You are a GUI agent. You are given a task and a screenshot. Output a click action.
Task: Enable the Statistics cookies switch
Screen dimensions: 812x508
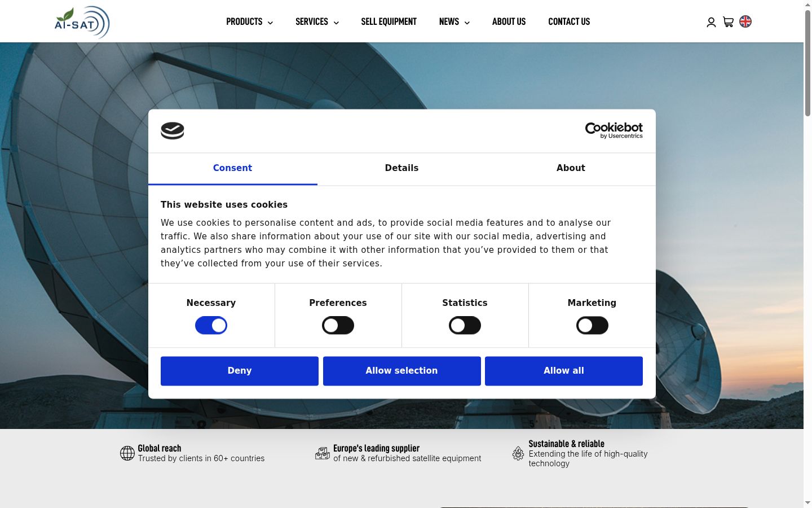[x=465, y=325]
